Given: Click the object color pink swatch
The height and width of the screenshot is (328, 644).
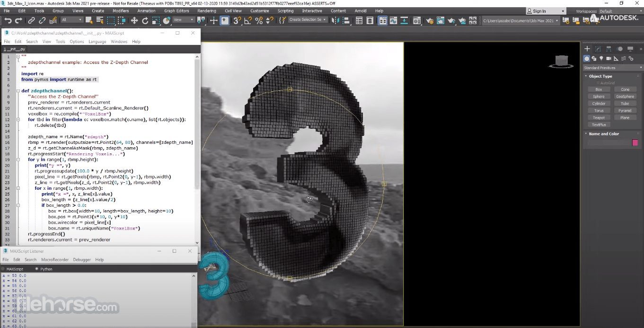Looking at the screenshot, I should [635, 142].
